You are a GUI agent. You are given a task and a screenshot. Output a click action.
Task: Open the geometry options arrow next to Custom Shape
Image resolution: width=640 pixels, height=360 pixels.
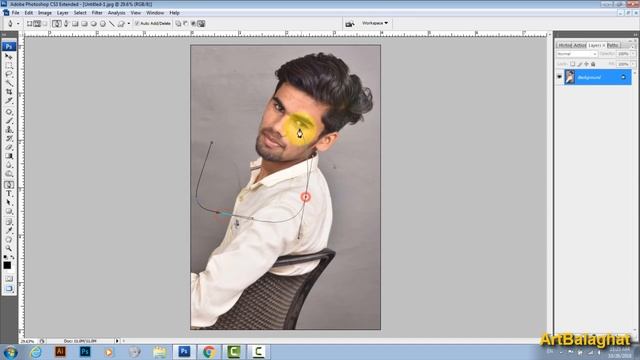pyautogui.click(x=129, y=24)
